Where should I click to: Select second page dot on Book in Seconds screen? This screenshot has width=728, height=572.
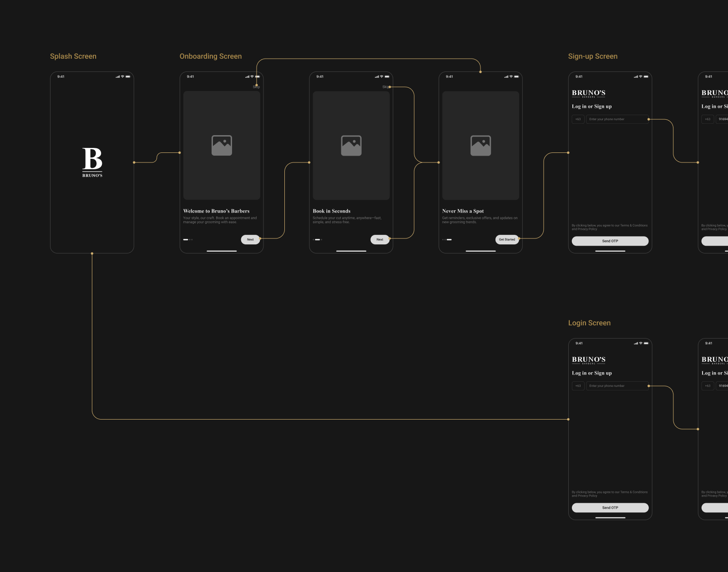[317, 238]
